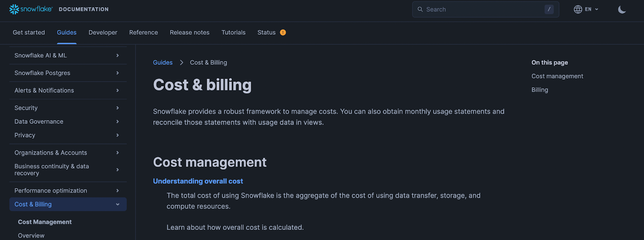The width and height of the screenshot is (644, 240).
Task: Click the Snowflake logo
Action: [31, 9]
